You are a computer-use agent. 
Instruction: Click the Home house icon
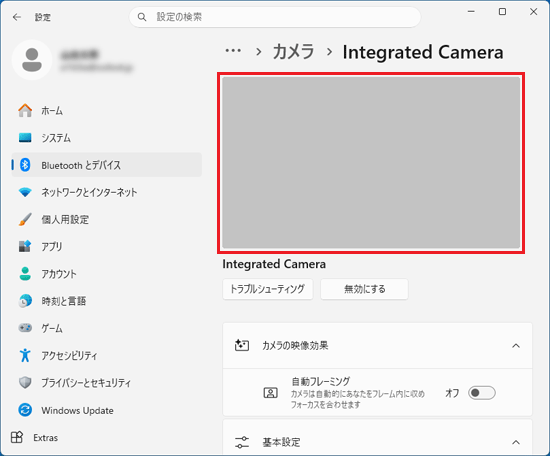(25, 110)
